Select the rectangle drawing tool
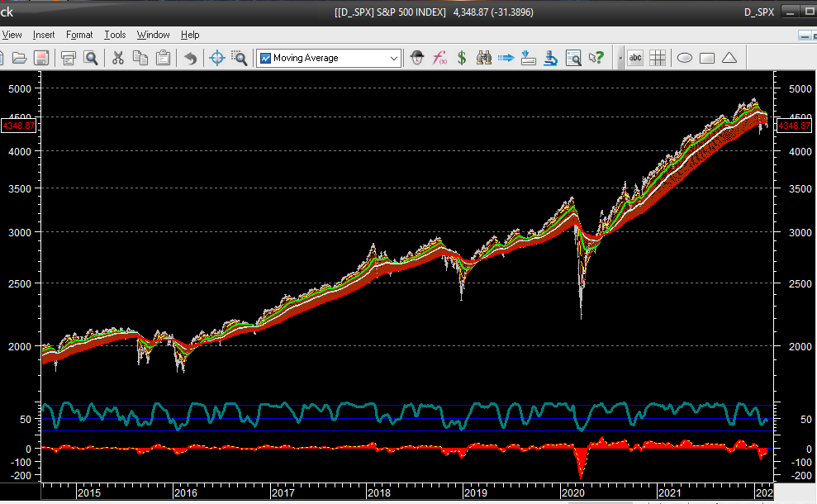The height and width of the screenshot is (504, 817). (x=707, y=58)
